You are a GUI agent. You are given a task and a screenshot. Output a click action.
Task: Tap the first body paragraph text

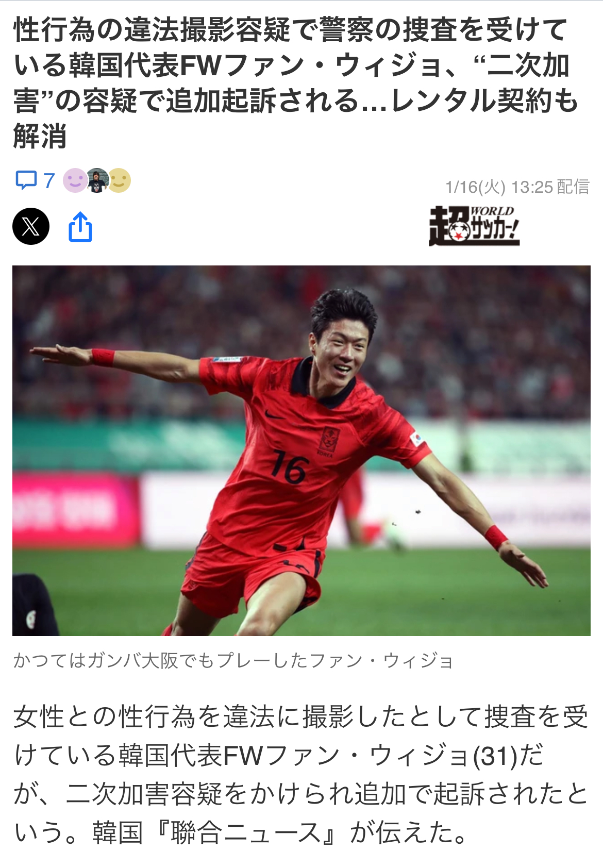301,774
